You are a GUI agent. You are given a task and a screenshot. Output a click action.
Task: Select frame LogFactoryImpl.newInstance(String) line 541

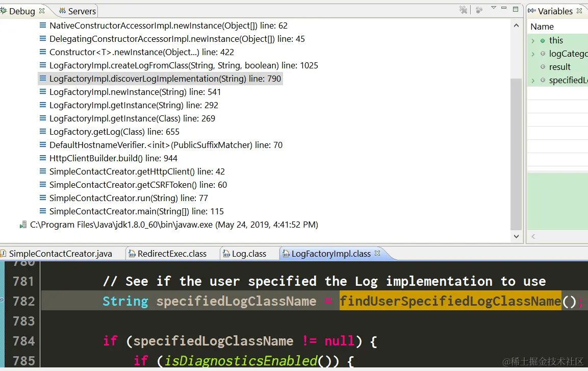[135, 92]
